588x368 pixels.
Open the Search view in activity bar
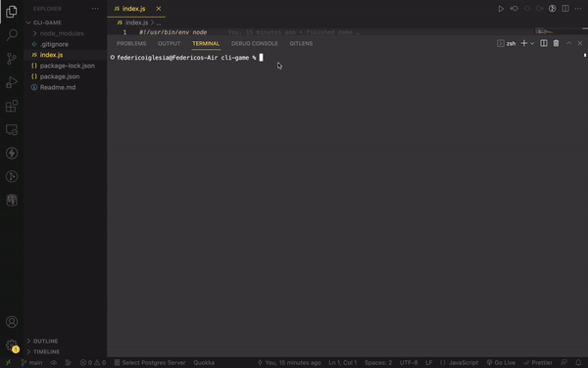pyautogui.click(x=12, y=35)
